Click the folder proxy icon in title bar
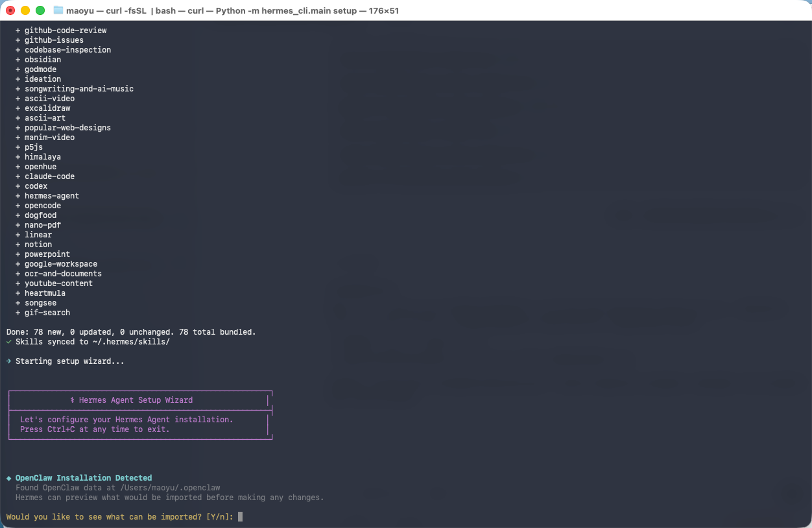The image size is (812, 528). point(58,10)
